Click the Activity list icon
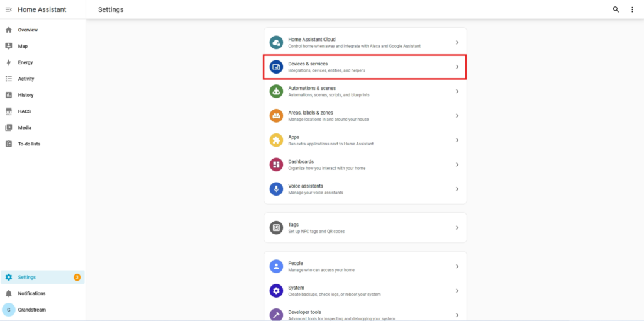Viewport: 644px width, 321px height. [9, 79]
